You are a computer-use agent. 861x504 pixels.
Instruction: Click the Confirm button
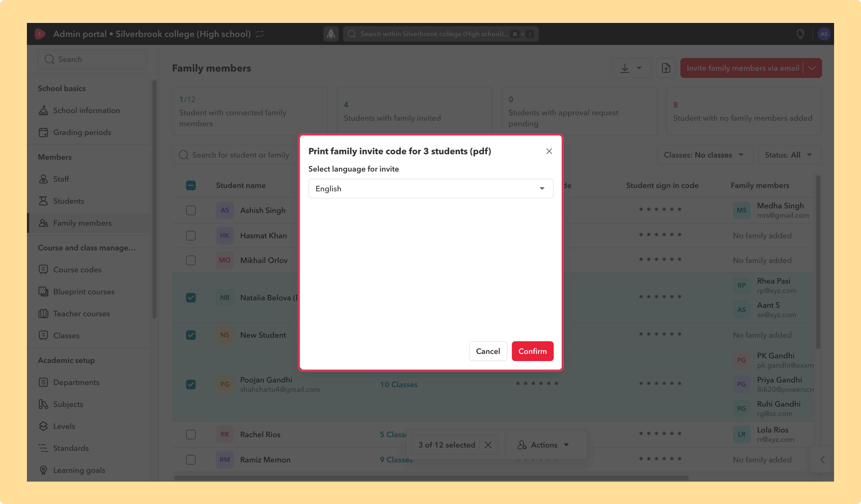pos(532,351)
